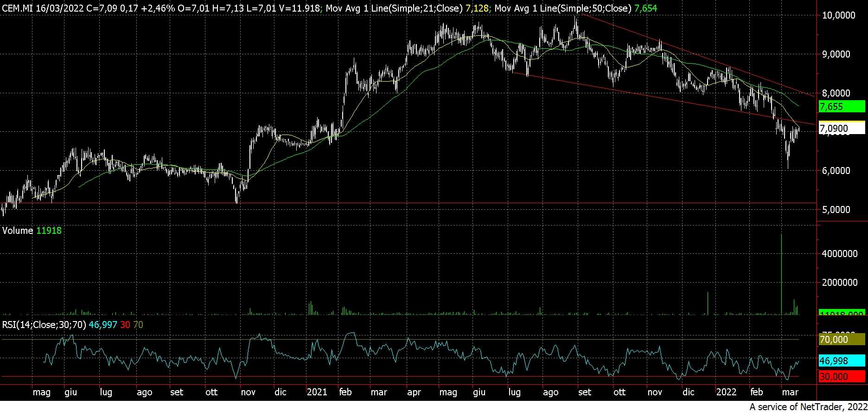Click the 2000000 volume axis label
This screenshot has width=868, height=412.
click(x=839, y=283)
